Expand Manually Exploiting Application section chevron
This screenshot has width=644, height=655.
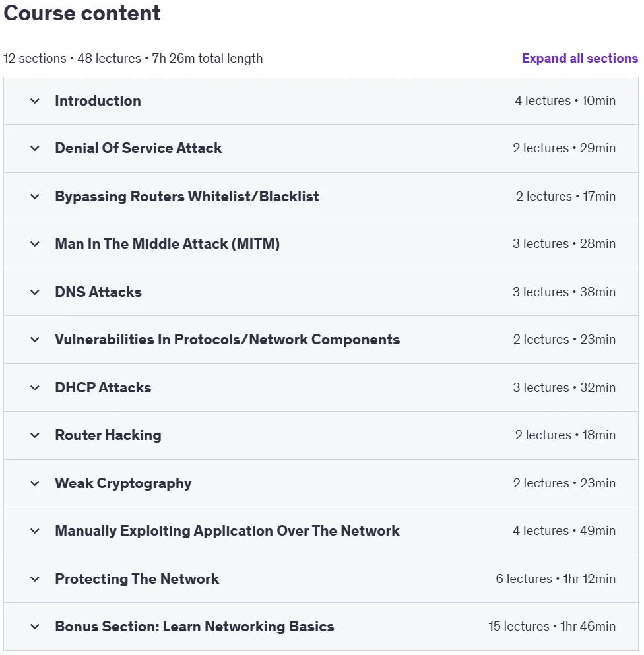tap(35, 531)
